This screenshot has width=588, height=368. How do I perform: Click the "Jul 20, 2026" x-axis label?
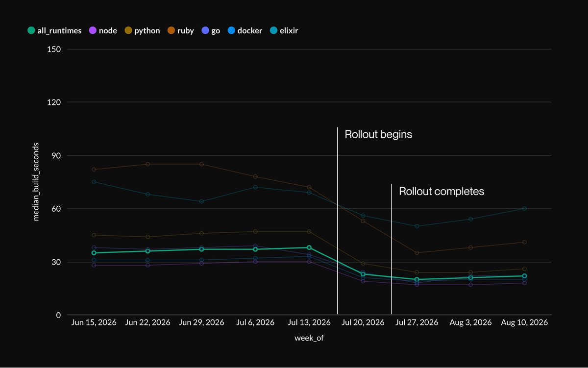click(363, 322)
